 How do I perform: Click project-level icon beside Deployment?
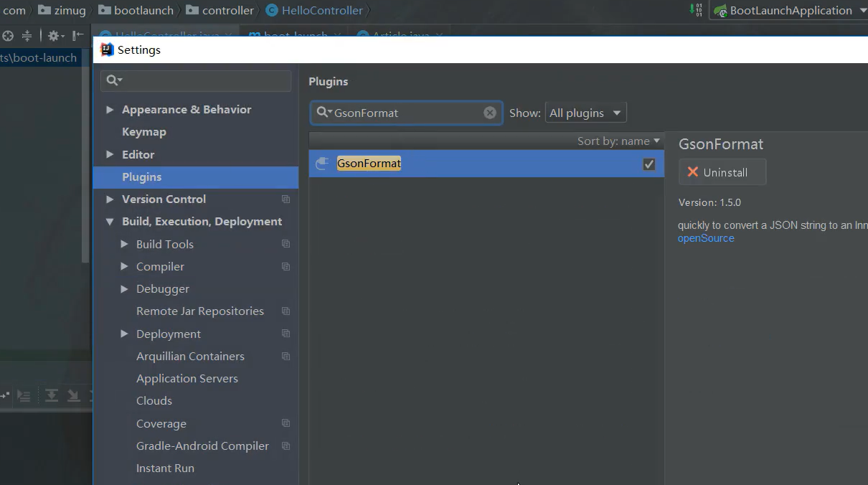point(286,334)
